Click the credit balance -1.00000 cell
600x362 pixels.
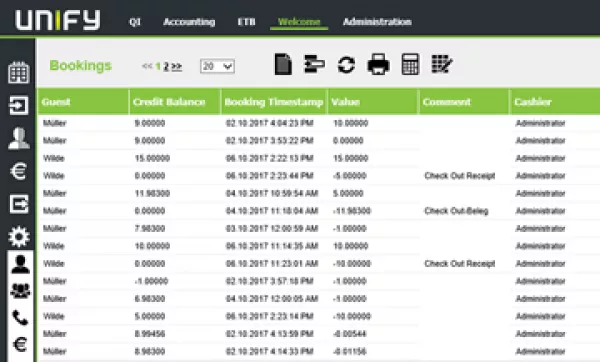pos(151,281)
